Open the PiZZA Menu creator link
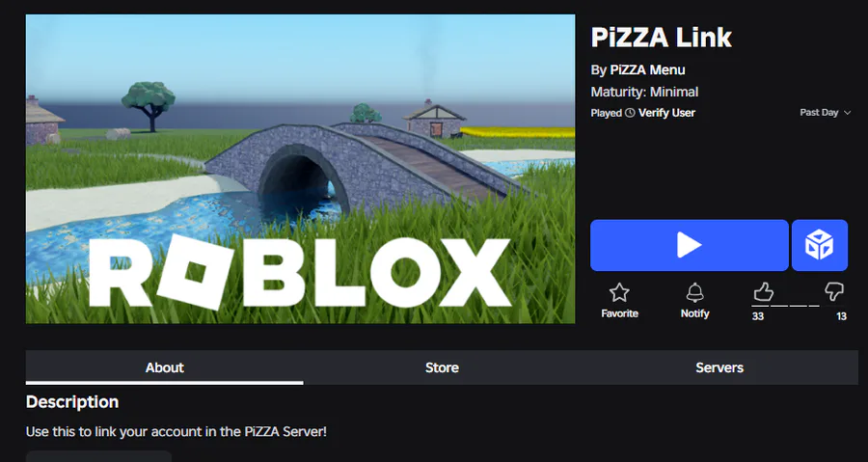The width and height of the screenshot is (868, 462). [x=647, y=70]
